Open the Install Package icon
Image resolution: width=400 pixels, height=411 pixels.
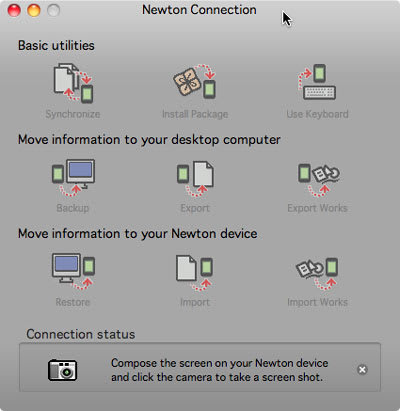tap(195, 81)
